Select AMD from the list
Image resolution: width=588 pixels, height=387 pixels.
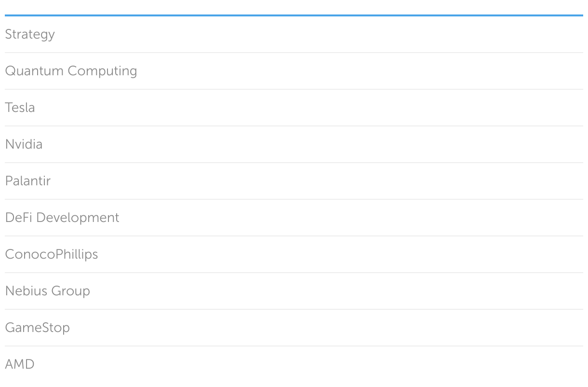[x=20, y=364]
